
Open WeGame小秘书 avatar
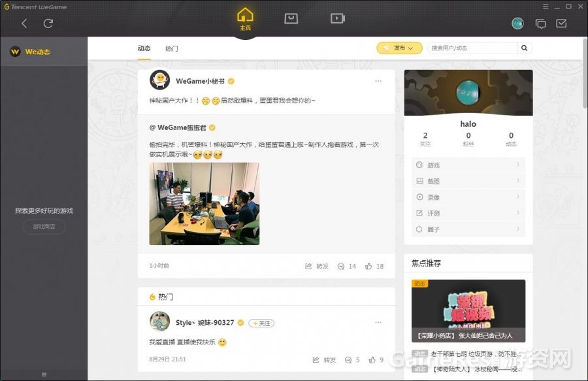pyautogui.click(x=160, y=80)
